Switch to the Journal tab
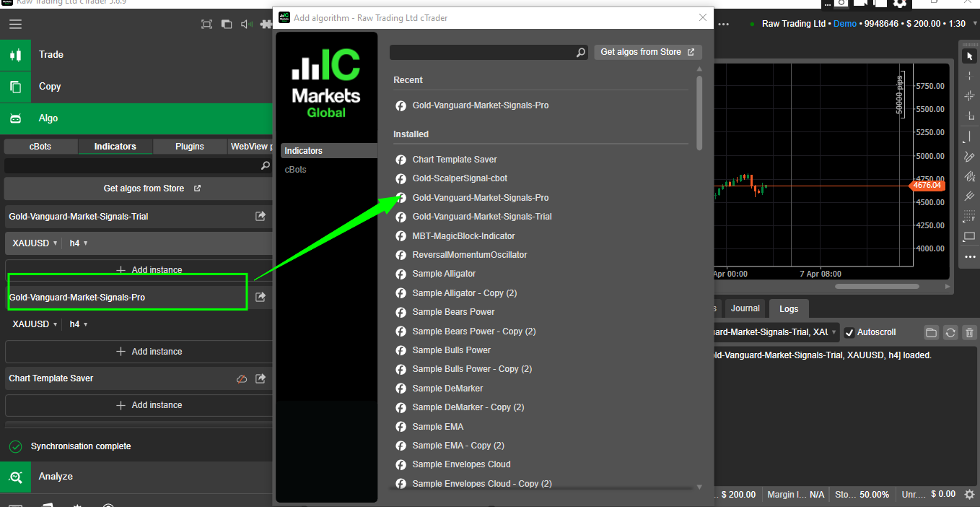This screenshot has height=507, width=980. tap(745, 308)
